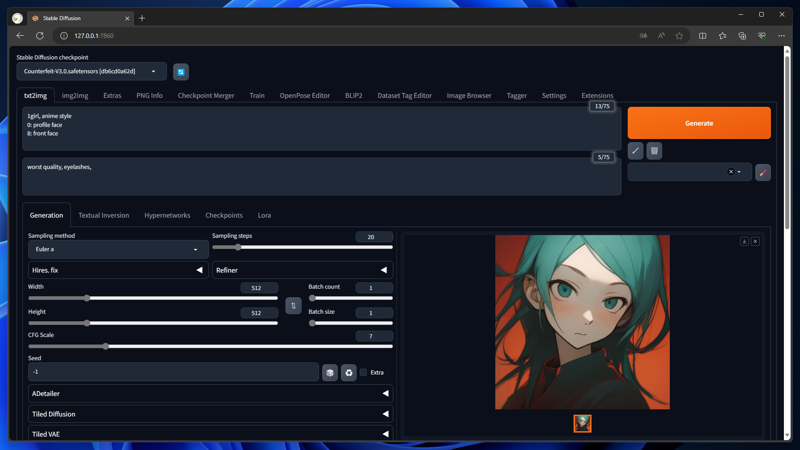Screen dimensions: 800x450
Task: Open browser essentials heart icon
Action: point(762,36)
